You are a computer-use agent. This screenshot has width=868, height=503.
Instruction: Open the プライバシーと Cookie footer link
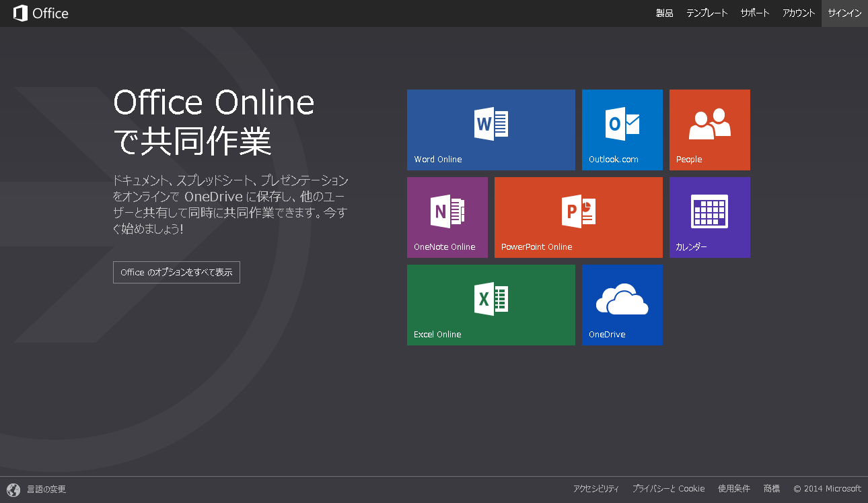click(x=668, y=489)
